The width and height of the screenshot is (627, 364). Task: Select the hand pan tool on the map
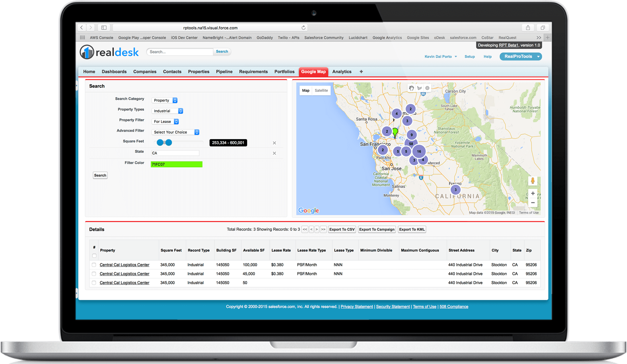click(x=411, y=88)
